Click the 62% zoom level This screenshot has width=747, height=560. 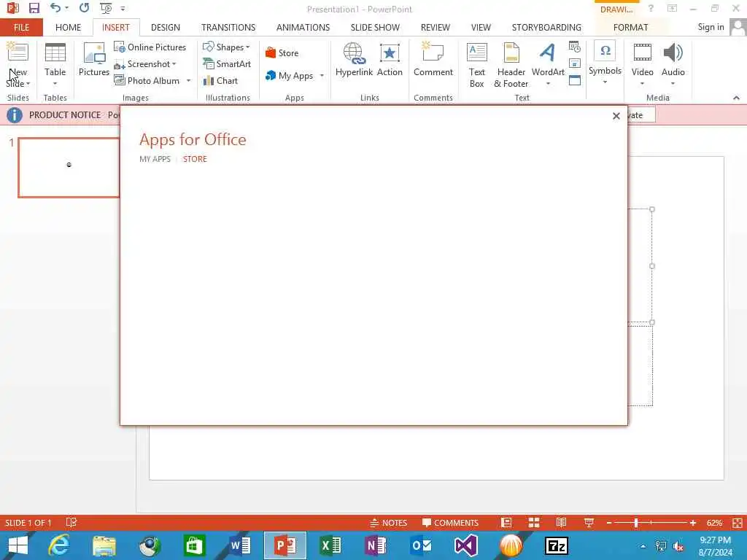714,522
